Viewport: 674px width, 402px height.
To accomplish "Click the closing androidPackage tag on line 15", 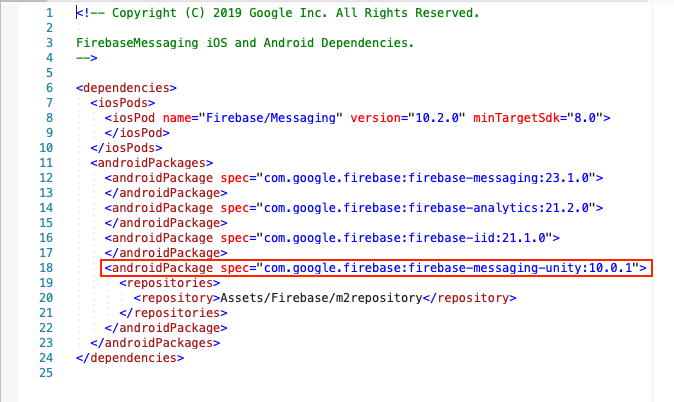I will [x=166, y=223].
